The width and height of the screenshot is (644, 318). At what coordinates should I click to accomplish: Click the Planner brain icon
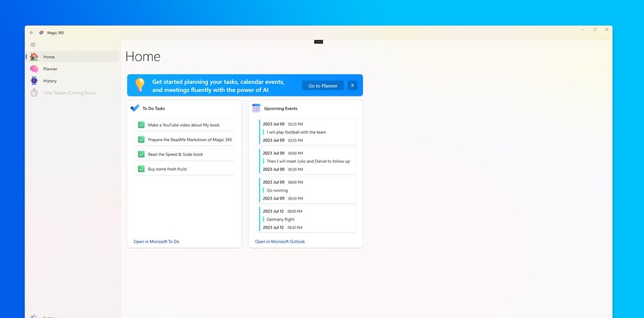(x=34, y=69)
